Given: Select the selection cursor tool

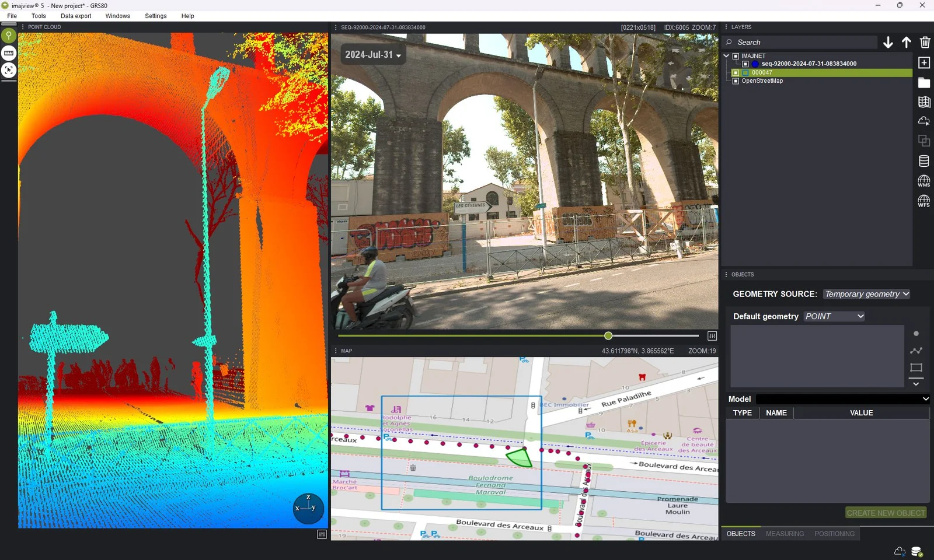Looking at the screenshot, I should tap(9, 70).
